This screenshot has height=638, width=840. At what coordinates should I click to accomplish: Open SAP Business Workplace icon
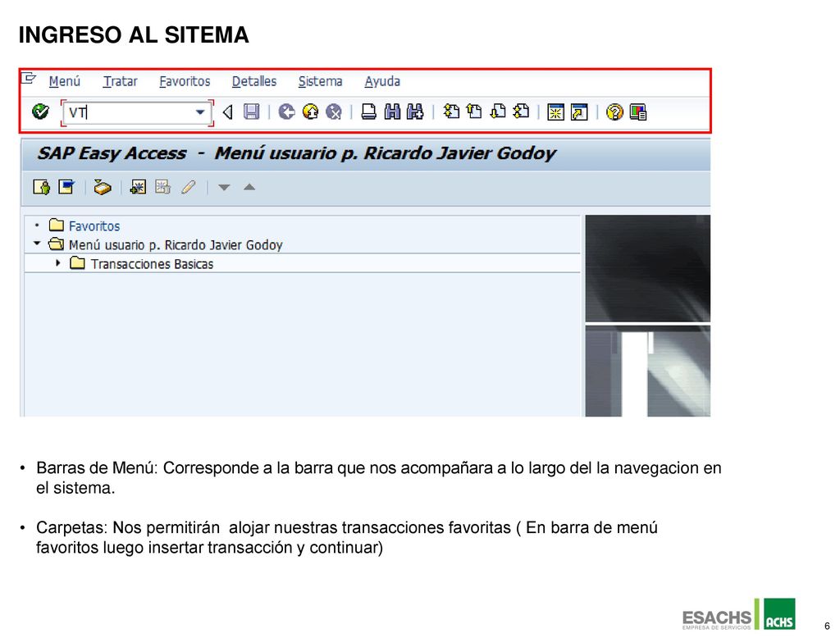pos(102,188)
